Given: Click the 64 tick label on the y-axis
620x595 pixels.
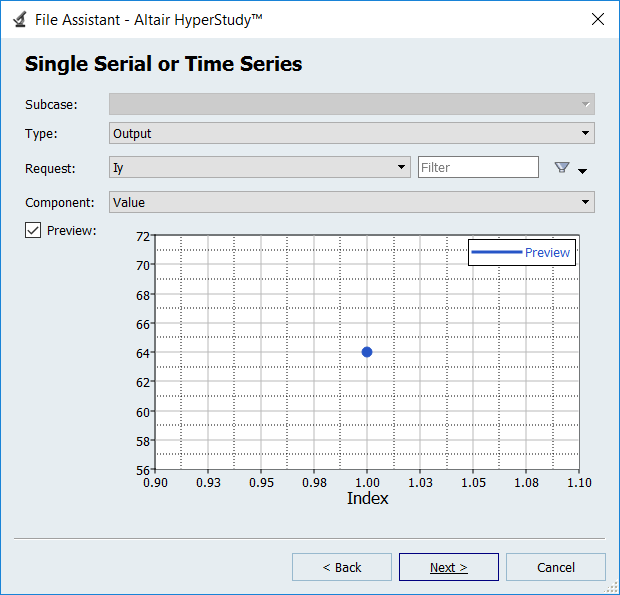Looking at the screenshot, I should 142,352.
